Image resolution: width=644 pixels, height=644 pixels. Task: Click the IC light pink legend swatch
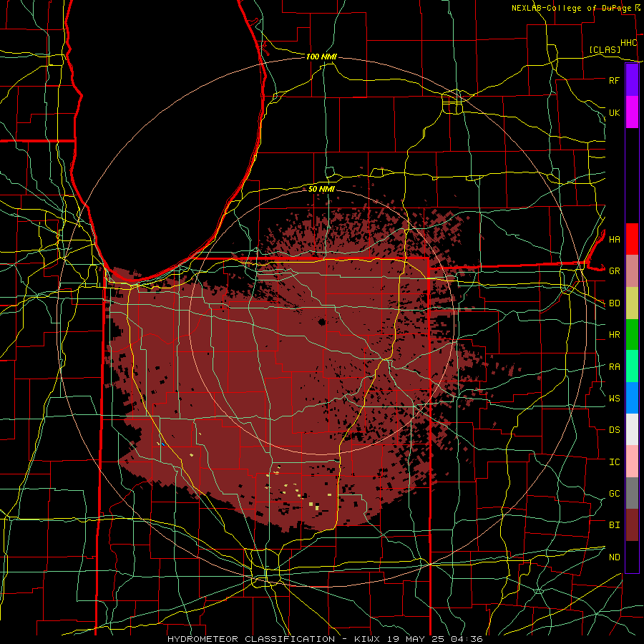[632, 462]
